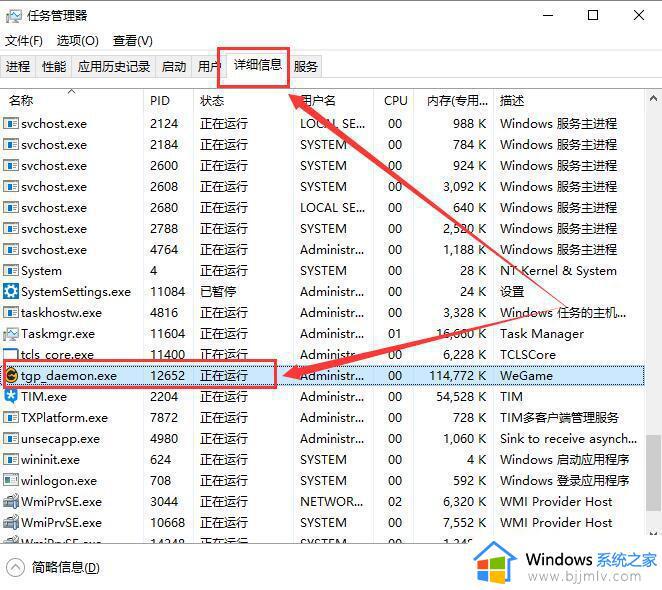Screen dimensions: 662x590
Task: Click the TXPlatform.exe icon
Action: pos(11,418)
